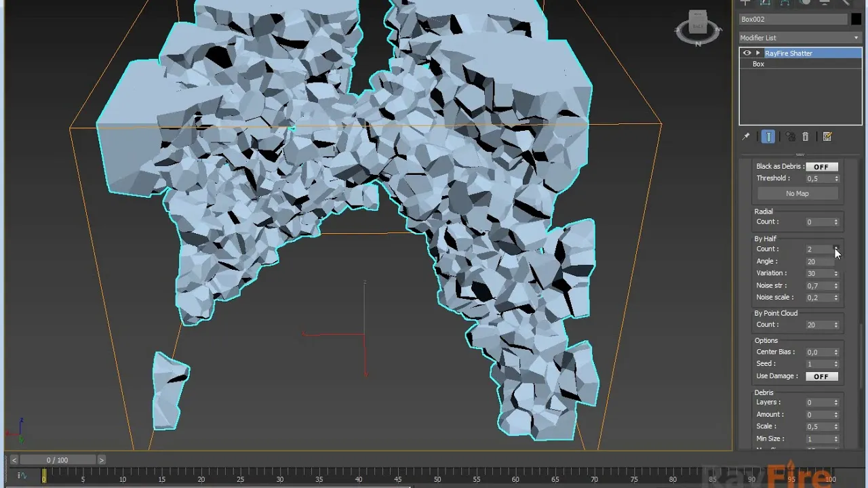Screen dimensions: 868x488
Task: Click the Seed value field
Action: (819, 364)
